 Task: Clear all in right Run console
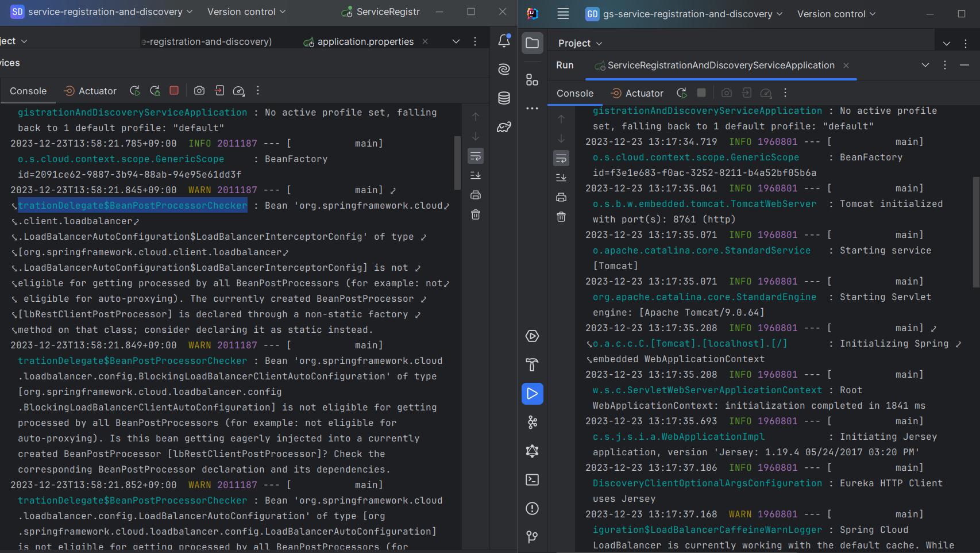pyautogui.click(x=561, y=217)
